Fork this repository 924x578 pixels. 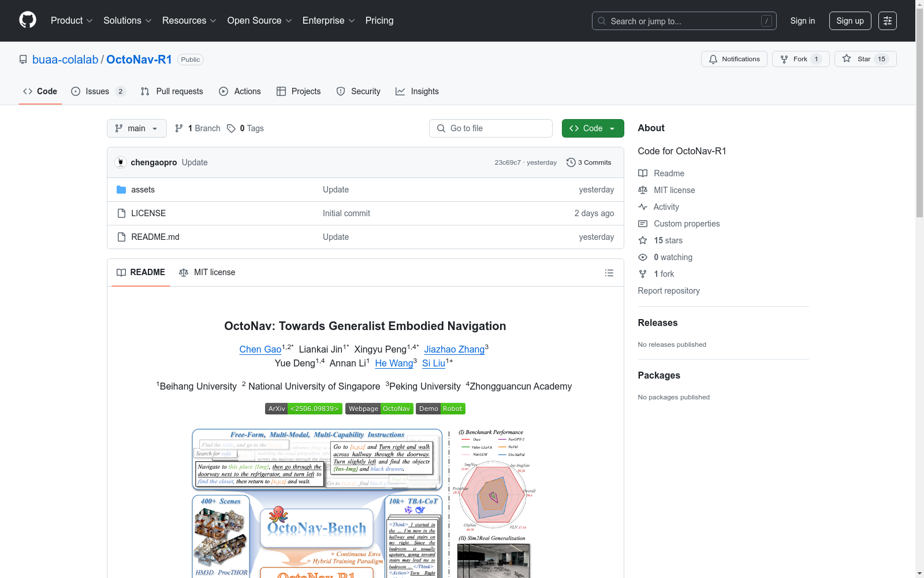[x=800, y=59]
